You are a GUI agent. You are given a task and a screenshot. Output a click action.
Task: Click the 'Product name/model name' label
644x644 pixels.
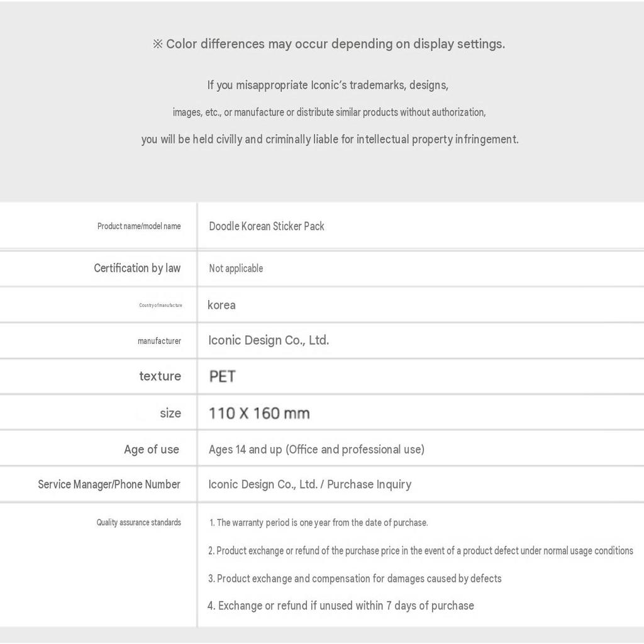pos(139,226)
